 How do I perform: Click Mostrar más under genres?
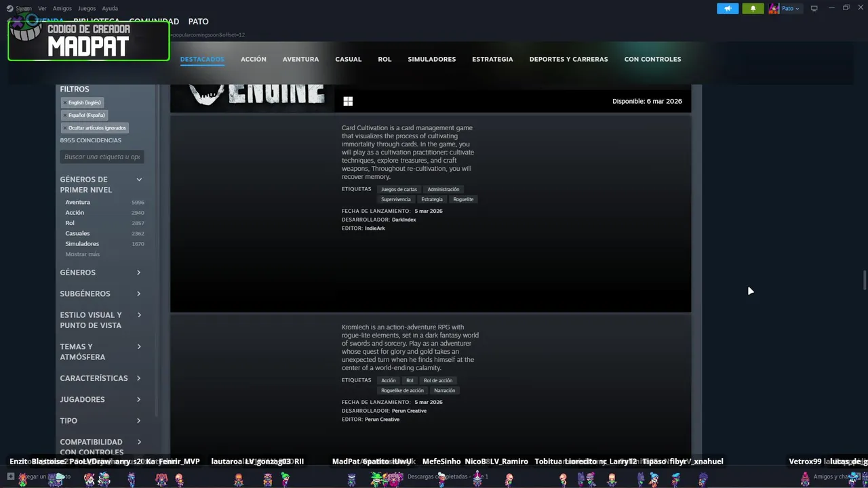pyautogui.click(x=82, y=254)
